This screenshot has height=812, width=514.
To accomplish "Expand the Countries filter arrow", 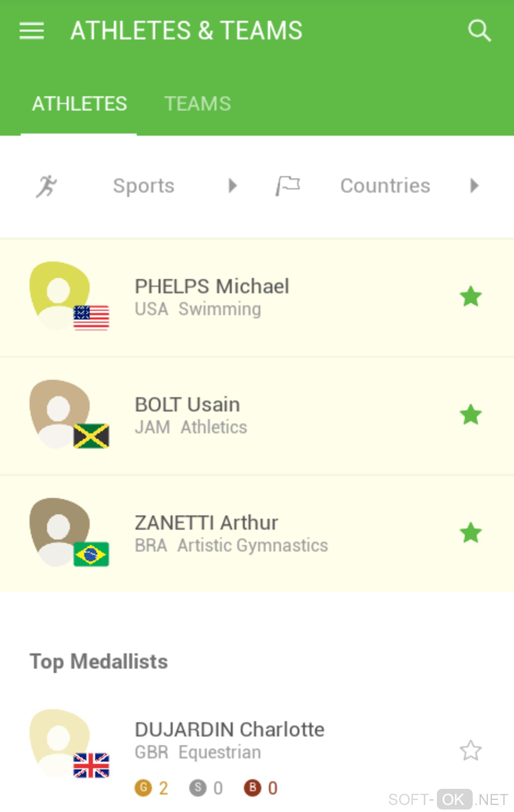I will tap(474, 186).
